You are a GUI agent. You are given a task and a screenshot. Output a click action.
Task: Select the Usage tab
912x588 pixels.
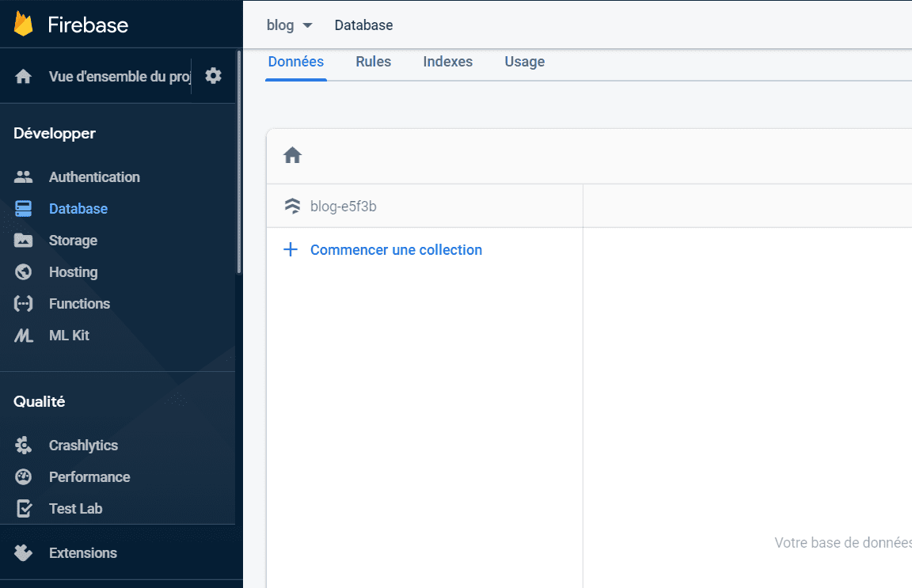(x=524, y=62)
